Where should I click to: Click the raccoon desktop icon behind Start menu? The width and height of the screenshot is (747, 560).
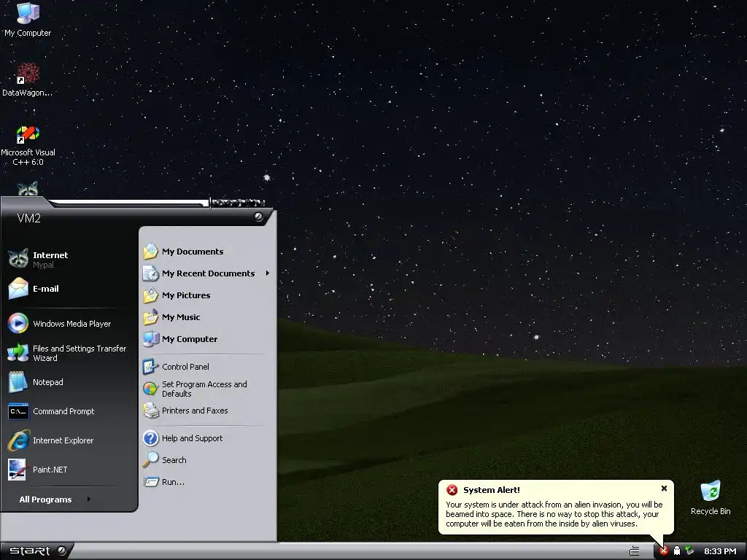pos(28,189)
